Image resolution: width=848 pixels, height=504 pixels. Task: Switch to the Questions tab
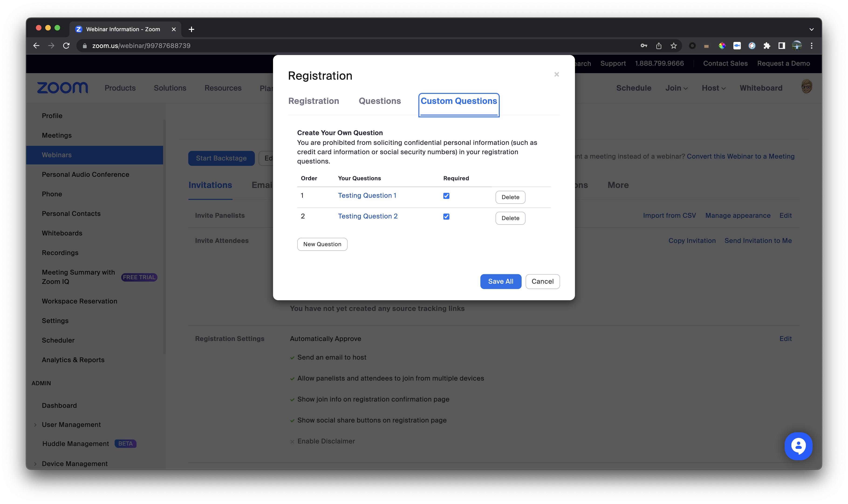point(380,101)
